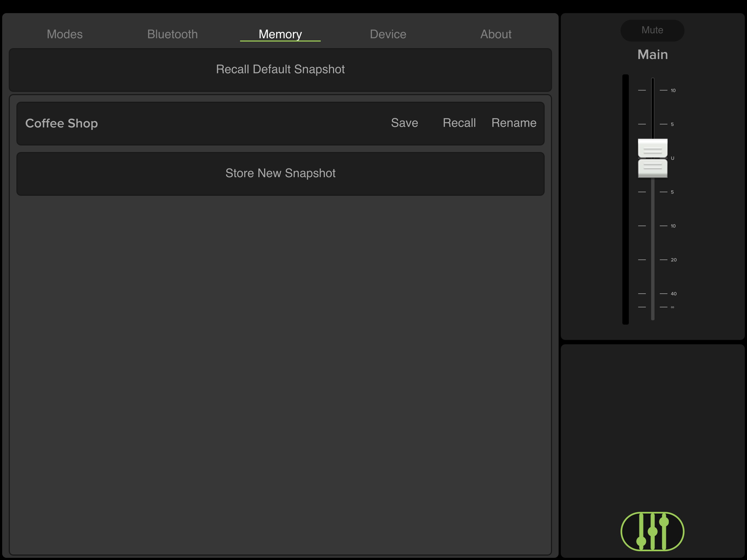This screenshot has width=747, height=560.
Task: Save the Coffee Shop snapshot
Action: (404, 123)
